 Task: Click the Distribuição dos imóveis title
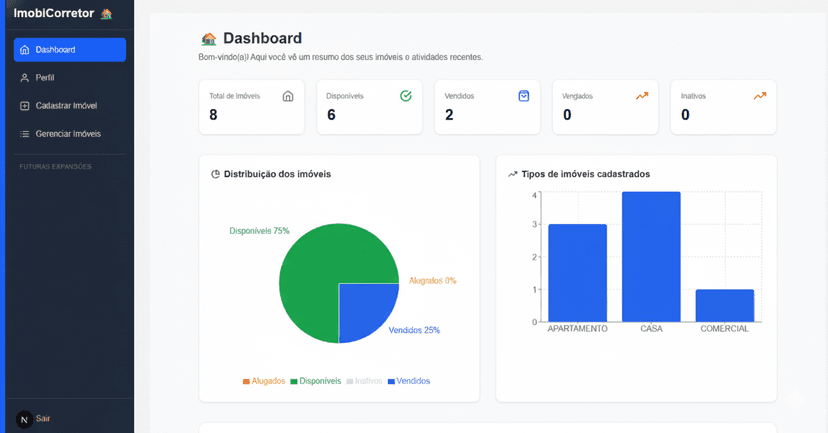[x=277, y=174]
